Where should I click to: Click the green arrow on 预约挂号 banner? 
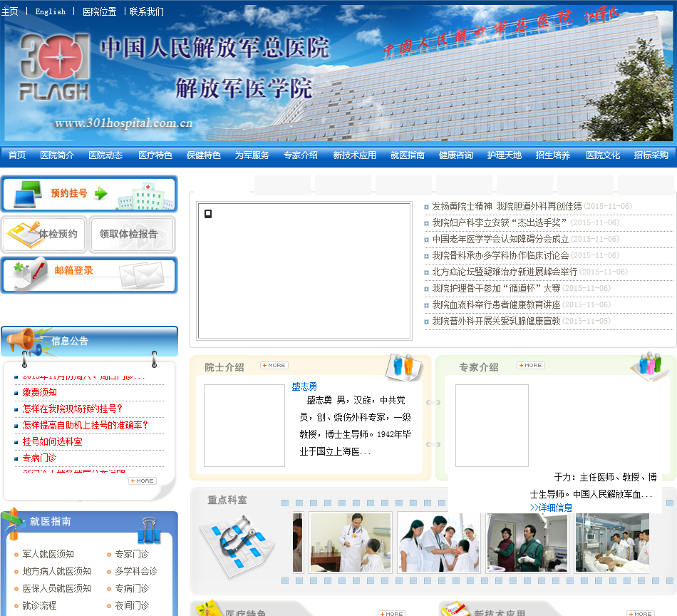pyautogui.click(x=100, y=193)
